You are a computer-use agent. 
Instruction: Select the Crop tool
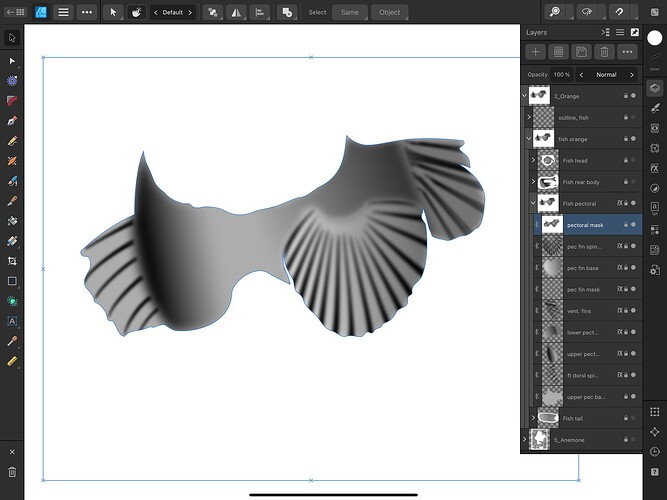click(x=12, y=261)
